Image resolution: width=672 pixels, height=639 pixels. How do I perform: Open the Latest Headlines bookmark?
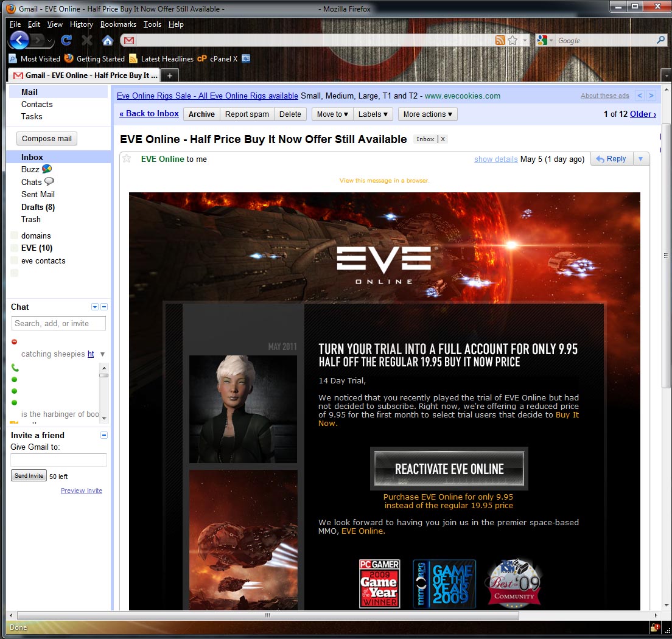click(161, 58)
